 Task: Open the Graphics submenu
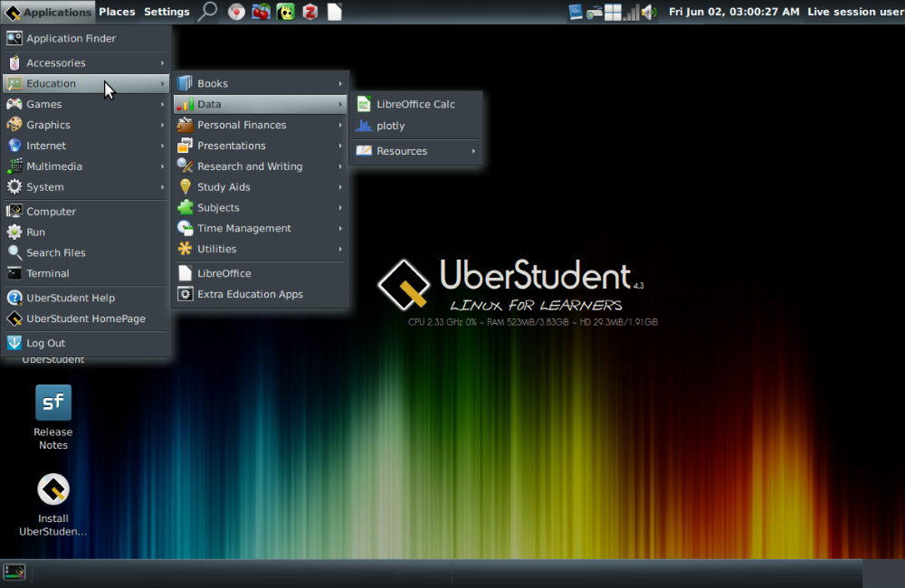coord(86,125)
